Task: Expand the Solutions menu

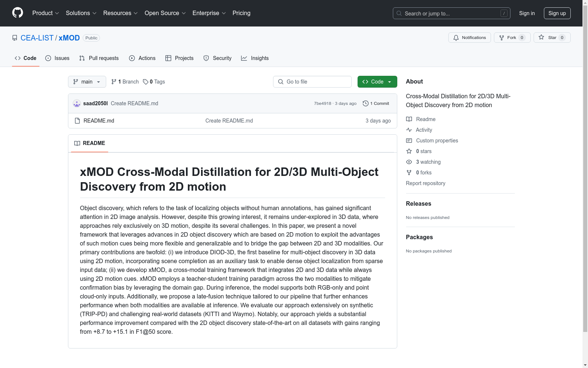Action: 81,13
